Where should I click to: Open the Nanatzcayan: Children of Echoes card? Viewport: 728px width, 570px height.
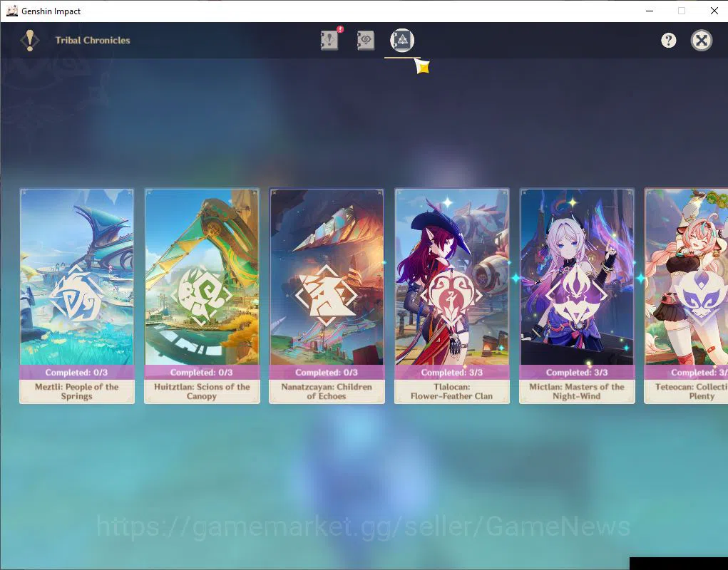(x=327, y=296)
